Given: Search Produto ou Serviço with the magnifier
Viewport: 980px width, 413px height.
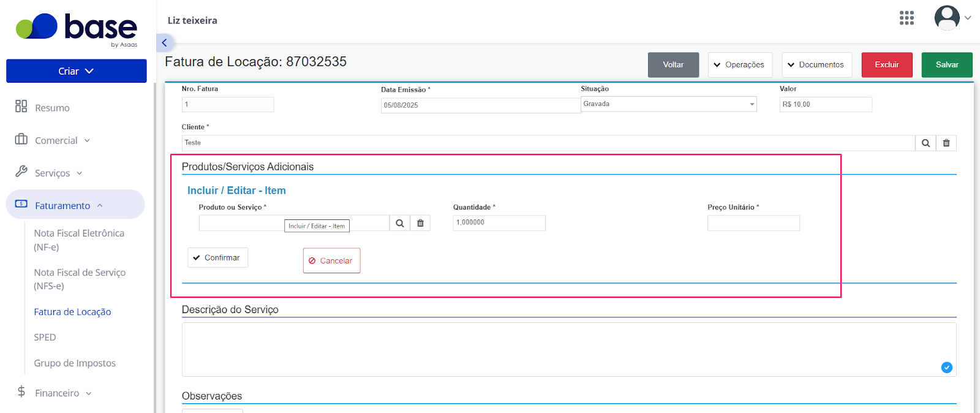Looking at the screenshot, I should (399, 223).
